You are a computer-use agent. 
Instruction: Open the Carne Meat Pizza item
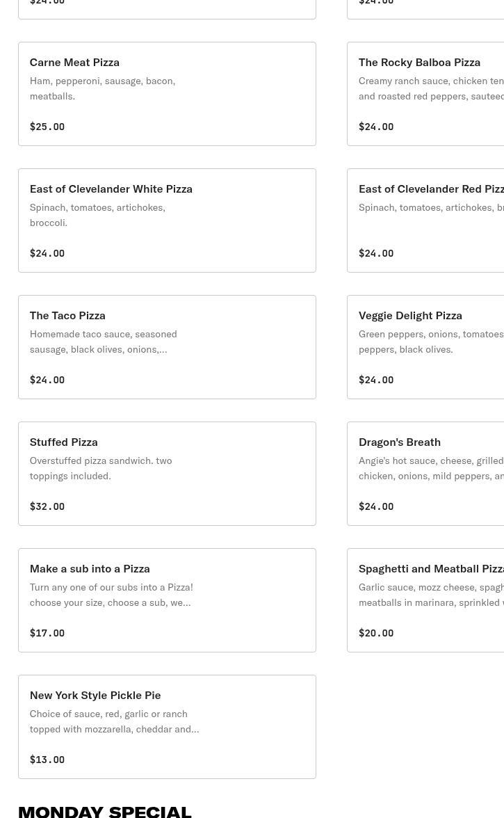coord(167,94)
